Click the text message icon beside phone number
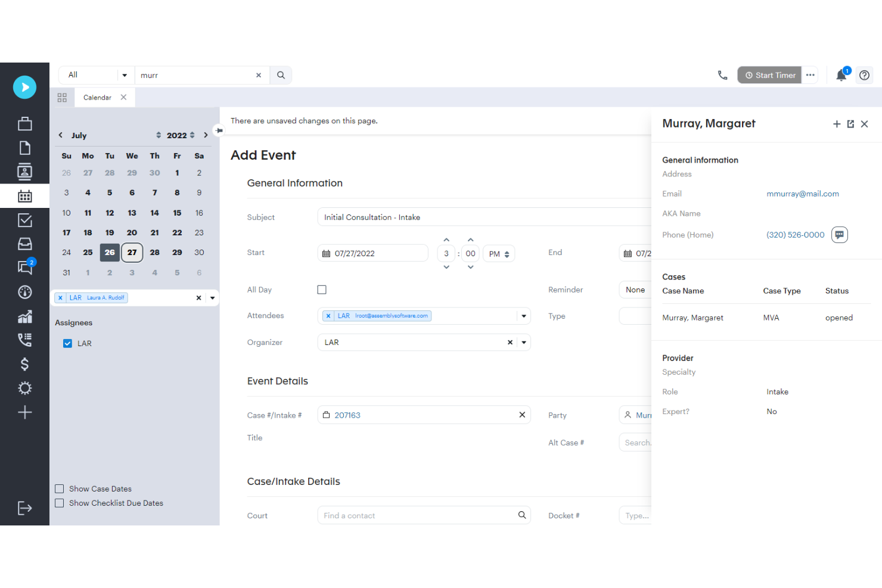 click(839, 235)
